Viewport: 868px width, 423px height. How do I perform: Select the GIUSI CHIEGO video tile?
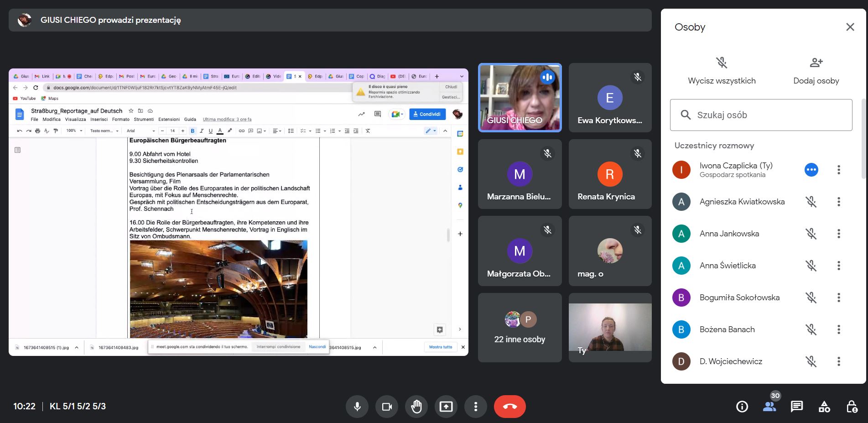pos(520,98)
